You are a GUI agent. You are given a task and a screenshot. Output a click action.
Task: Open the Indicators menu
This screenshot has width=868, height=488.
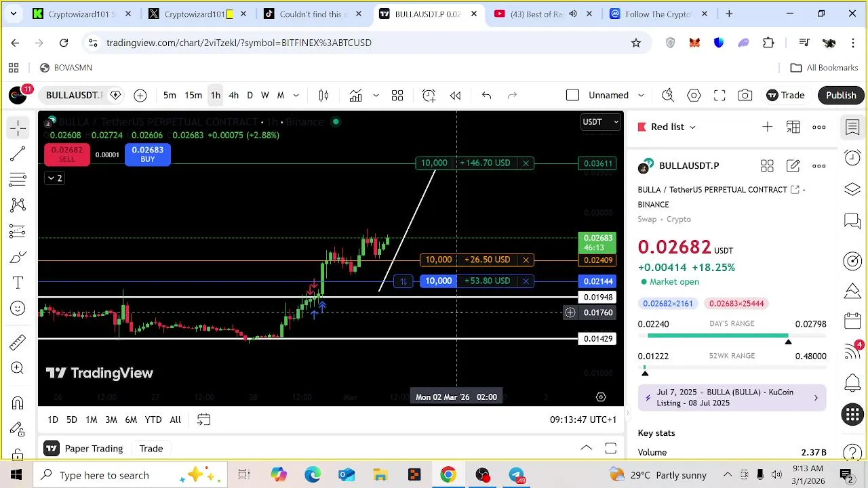pos(356,96)
